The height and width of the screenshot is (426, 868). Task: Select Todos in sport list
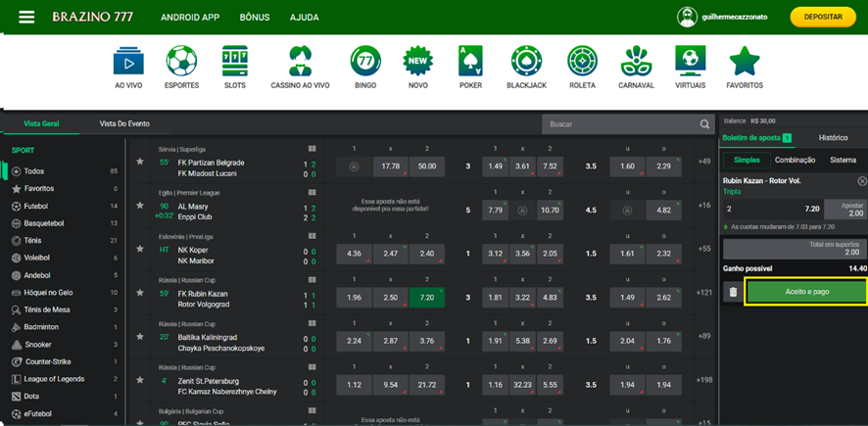65,171
